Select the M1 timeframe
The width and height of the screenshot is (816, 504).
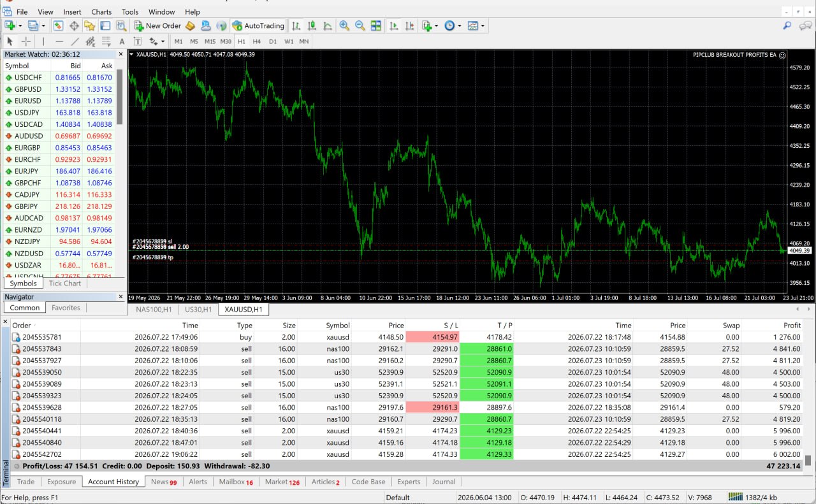click(x=178, y=41)
